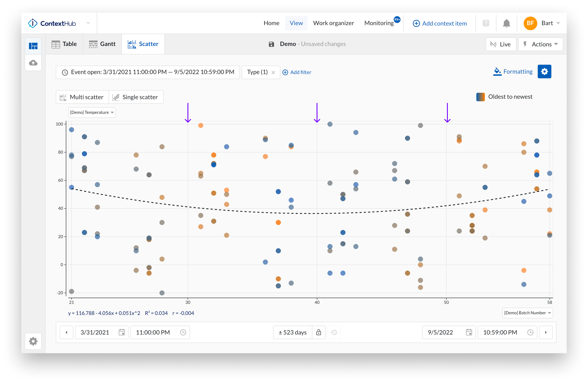Click the Add filter link
This screenshot has height=383, width=588.
pyautogui.click(x=297, y=72)
